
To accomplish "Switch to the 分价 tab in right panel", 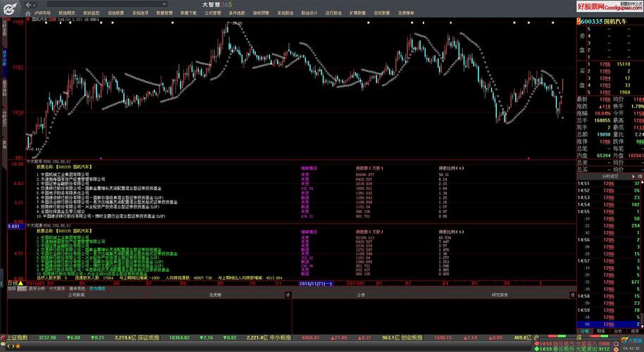I will [x=618, y=331].
